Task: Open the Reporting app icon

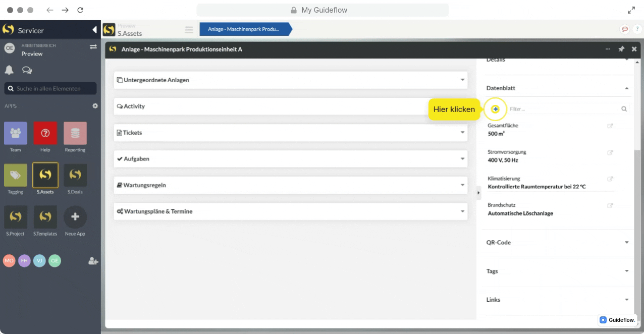Action: [75, 134]
